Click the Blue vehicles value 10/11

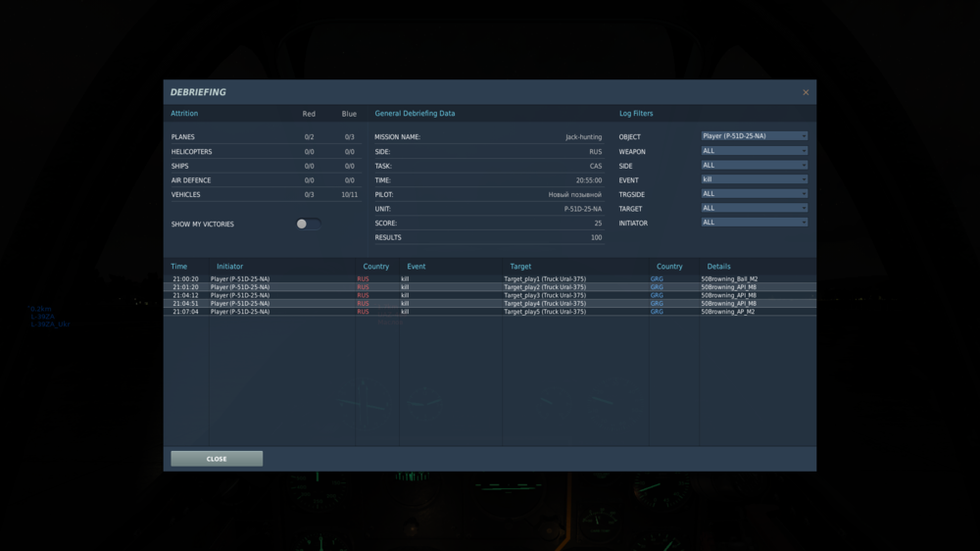tap(350, 194)
